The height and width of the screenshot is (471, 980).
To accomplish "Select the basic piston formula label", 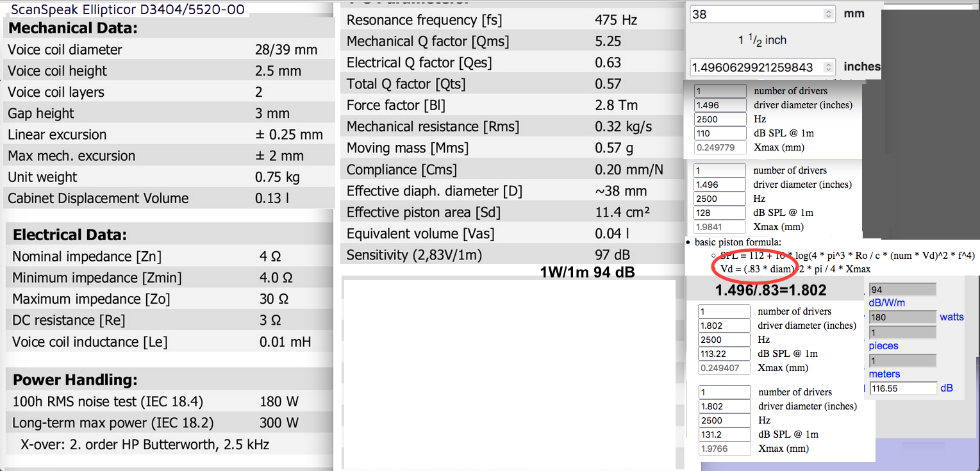I will pos(738,242).
